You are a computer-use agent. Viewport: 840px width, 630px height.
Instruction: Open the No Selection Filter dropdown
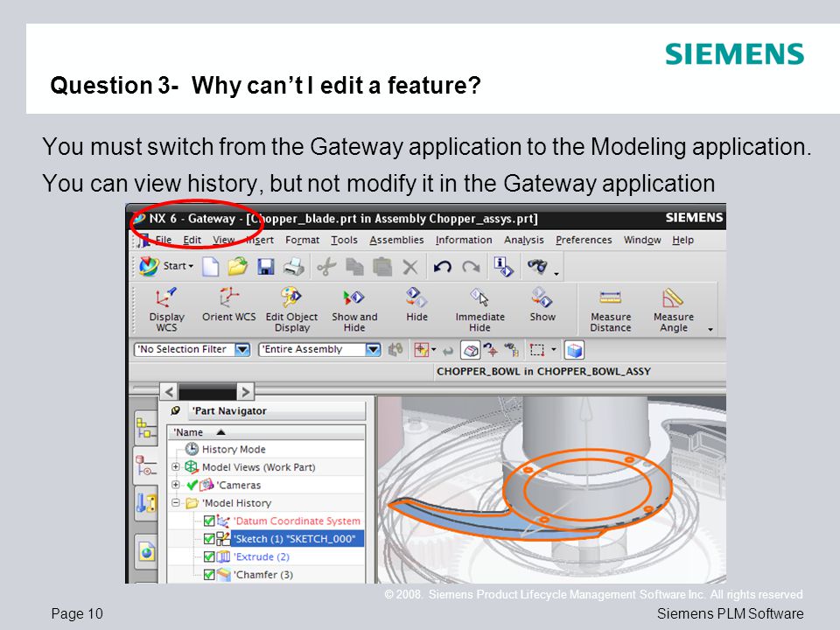click(242, 350)
